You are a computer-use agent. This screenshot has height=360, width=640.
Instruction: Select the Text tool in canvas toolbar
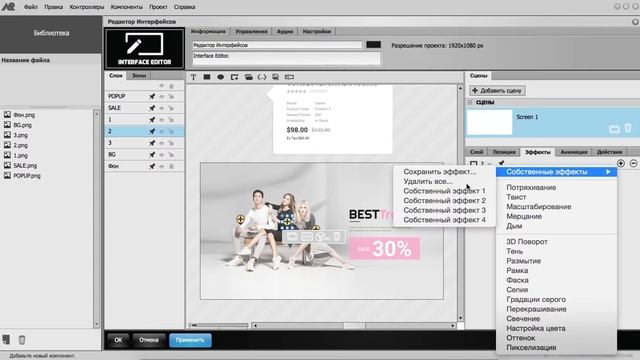(x=193, y=77)
